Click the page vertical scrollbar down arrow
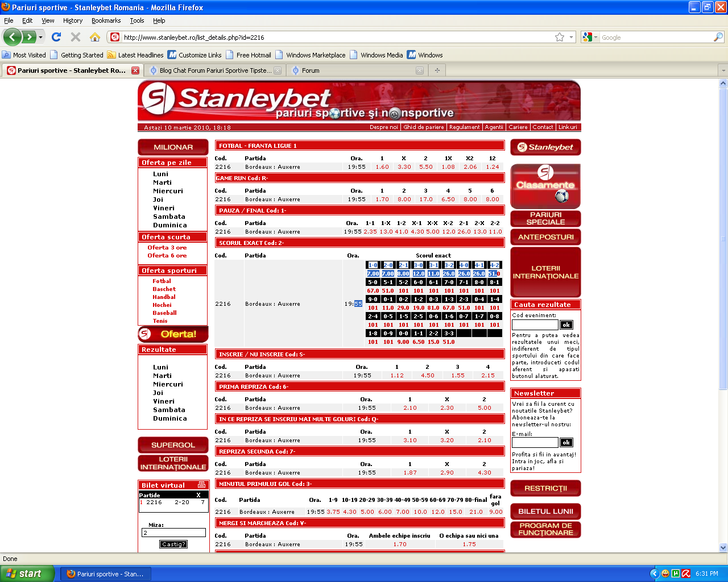 click(723, 548)
